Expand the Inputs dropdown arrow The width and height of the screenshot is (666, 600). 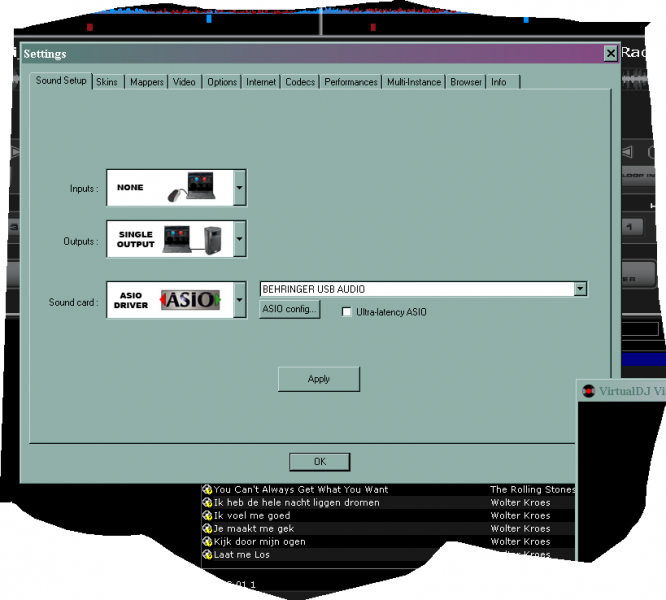pyautogui.click(x=240, y=188)
